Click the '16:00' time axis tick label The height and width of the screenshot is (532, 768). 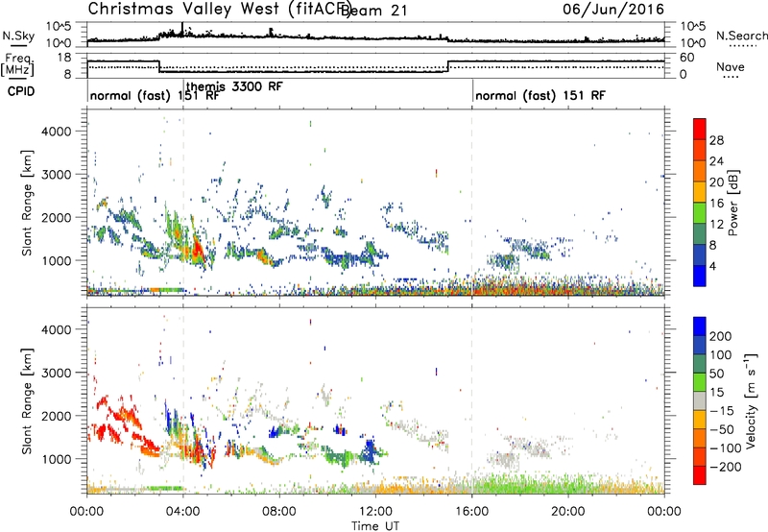coord(472,512)
